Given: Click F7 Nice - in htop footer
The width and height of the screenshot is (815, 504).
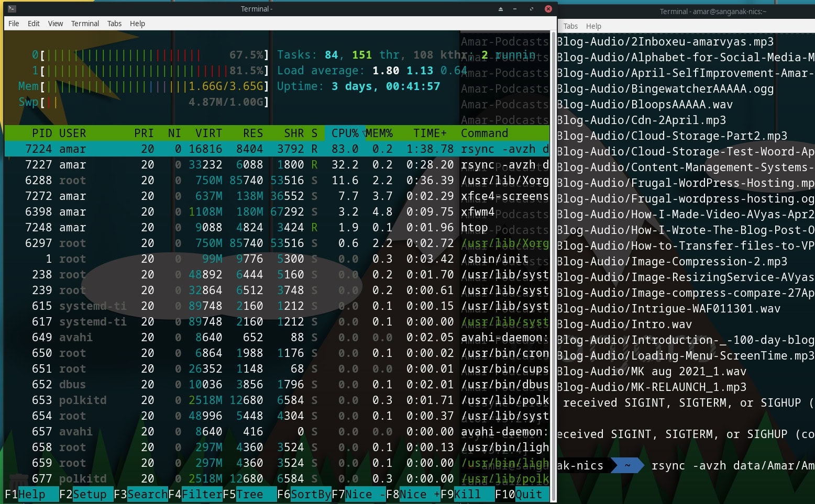Looking at the screenshot, I should point(358,494).
